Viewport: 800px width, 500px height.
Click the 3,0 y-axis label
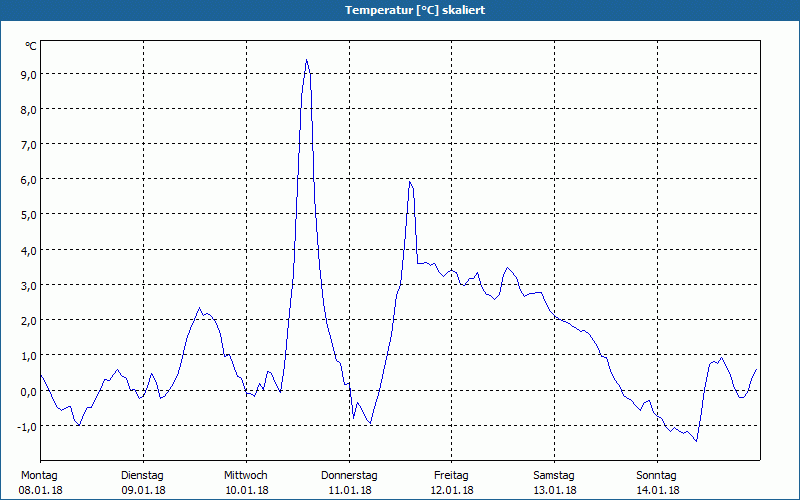(x=28, y=286)
